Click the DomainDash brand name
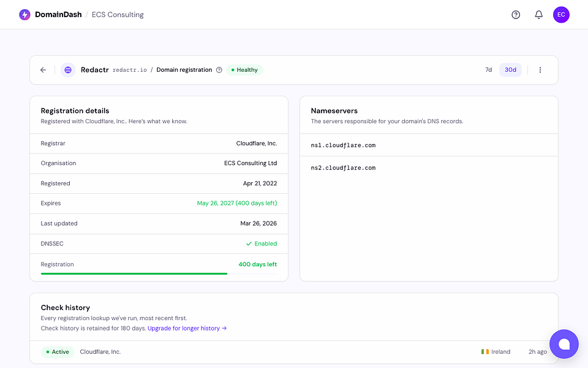 (x=58, y=15)
